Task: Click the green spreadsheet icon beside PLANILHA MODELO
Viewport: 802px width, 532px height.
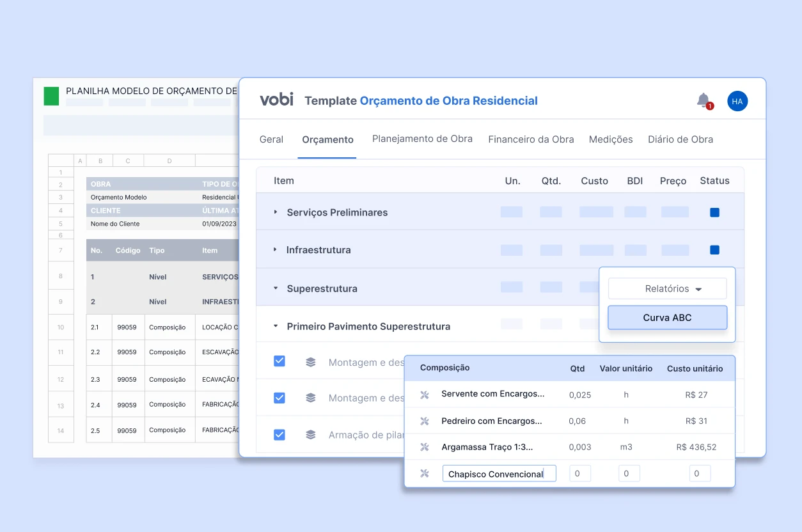Action: point(51,96)
